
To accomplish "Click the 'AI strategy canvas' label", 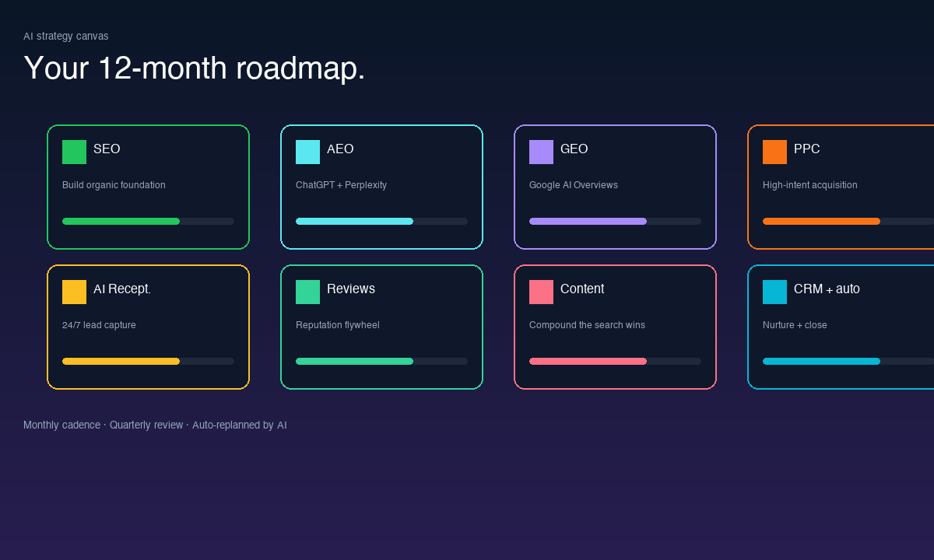I will pyautogui.click(x=66, y=36).
